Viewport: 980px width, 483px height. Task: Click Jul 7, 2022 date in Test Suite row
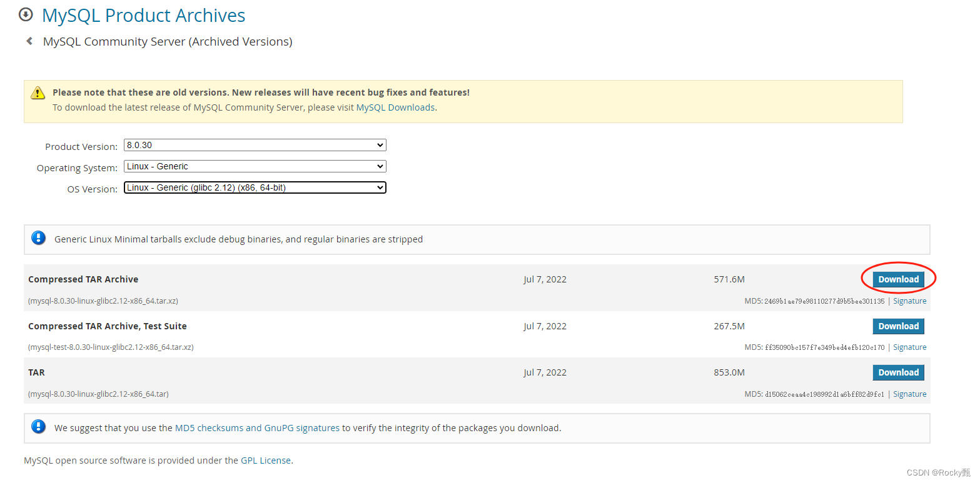click(545, 326)
